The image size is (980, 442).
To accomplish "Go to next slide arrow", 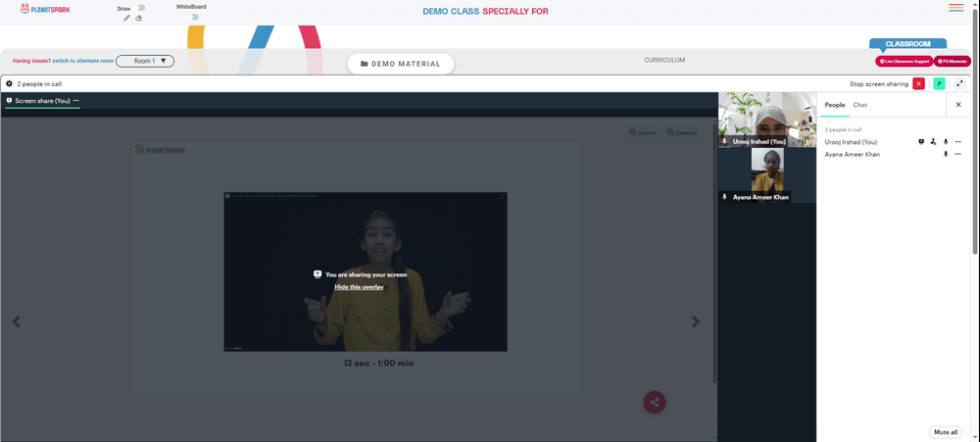I will click(696, 321).
